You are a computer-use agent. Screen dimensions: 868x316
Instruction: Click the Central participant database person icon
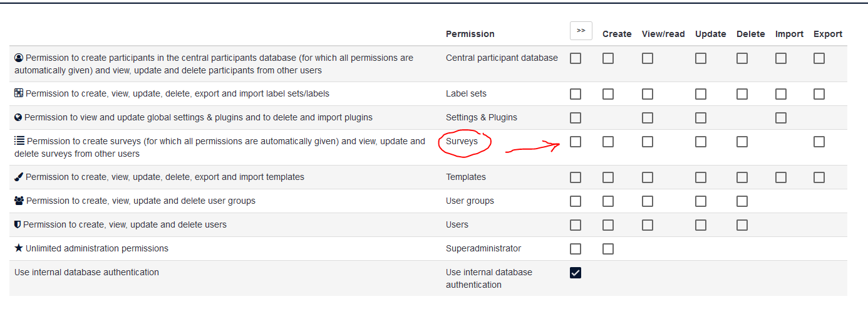[x=19, y=58]
